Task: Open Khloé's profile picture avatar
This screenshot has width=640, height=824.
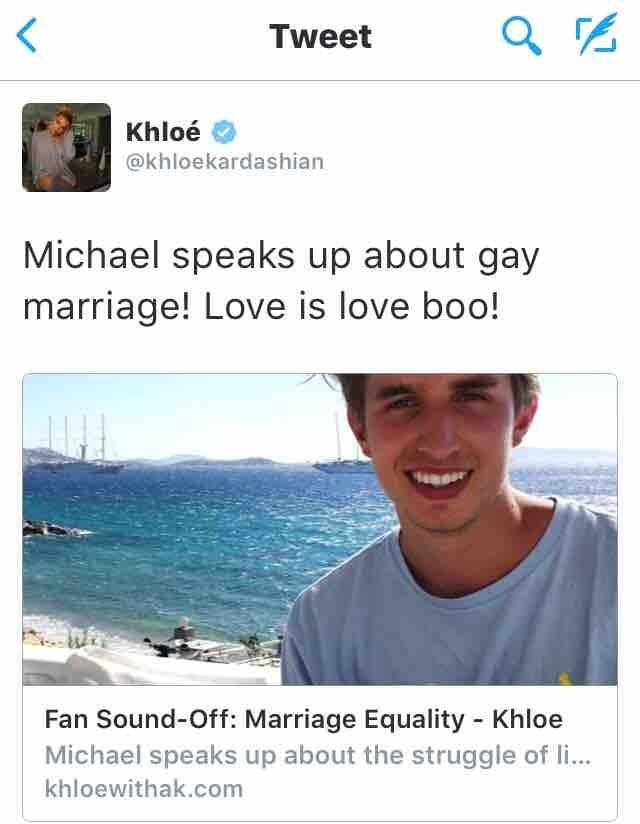Action: tap(67, 147)
